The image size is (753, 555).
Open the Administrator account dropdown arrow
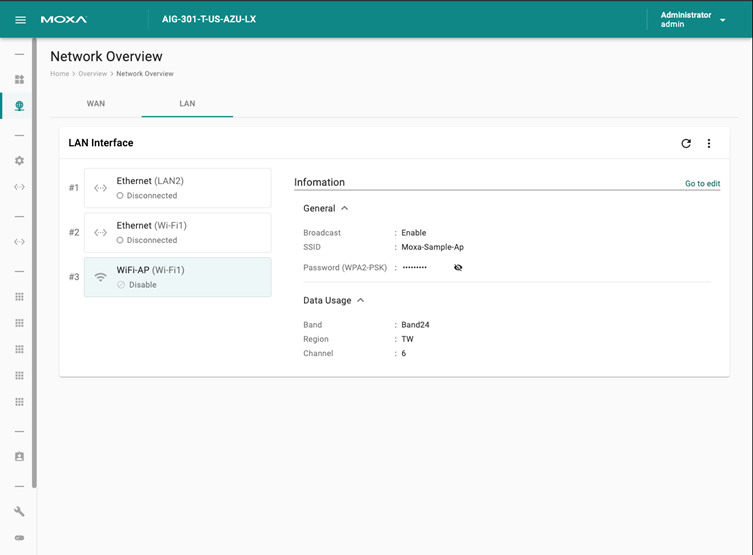(722, 20)
